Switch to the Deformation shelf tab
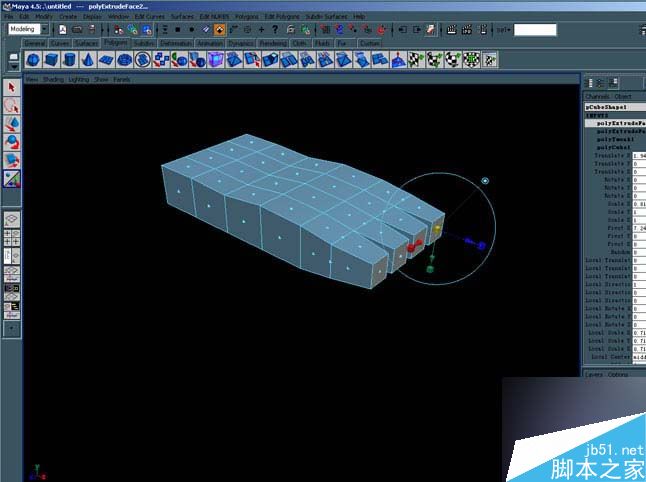Image resolution: width=646 pixels, height=482 pixels. (176, 43)
